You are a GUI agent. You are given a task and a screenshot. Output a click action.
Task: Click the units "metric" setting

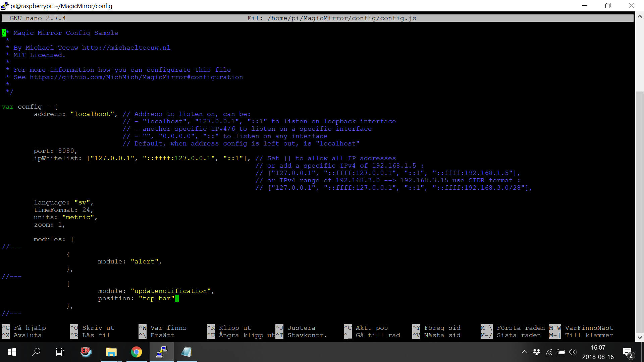click(x=65, y=217)
